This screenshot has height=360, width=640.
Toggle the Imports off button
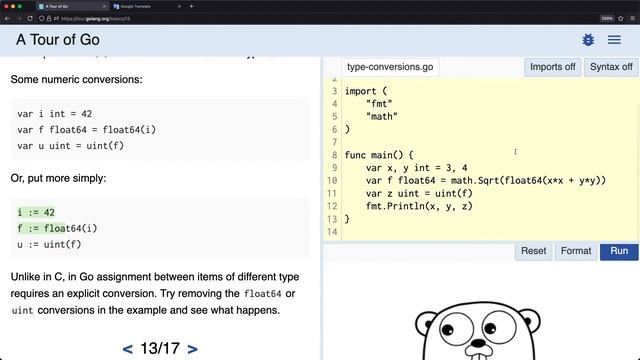click(552, 67)
